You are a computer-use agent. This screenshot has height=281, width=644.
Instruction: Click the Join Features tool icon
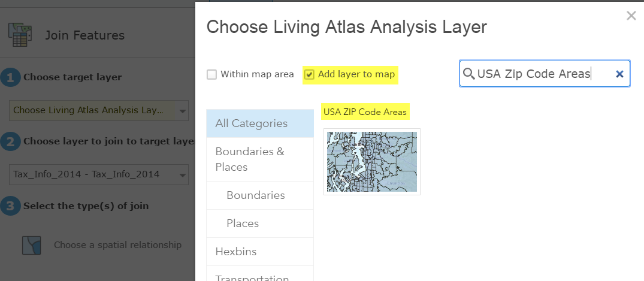pyautogui.click(x=19, y=35)
